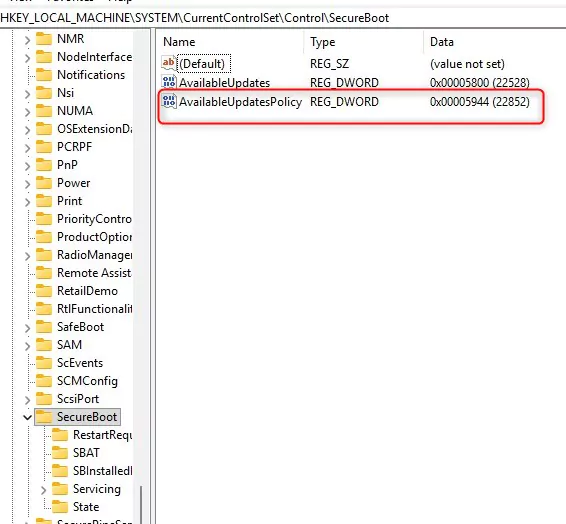Select the PriorityControl key
The width and height of the screenshot is (566, 524).
(94, 219)
